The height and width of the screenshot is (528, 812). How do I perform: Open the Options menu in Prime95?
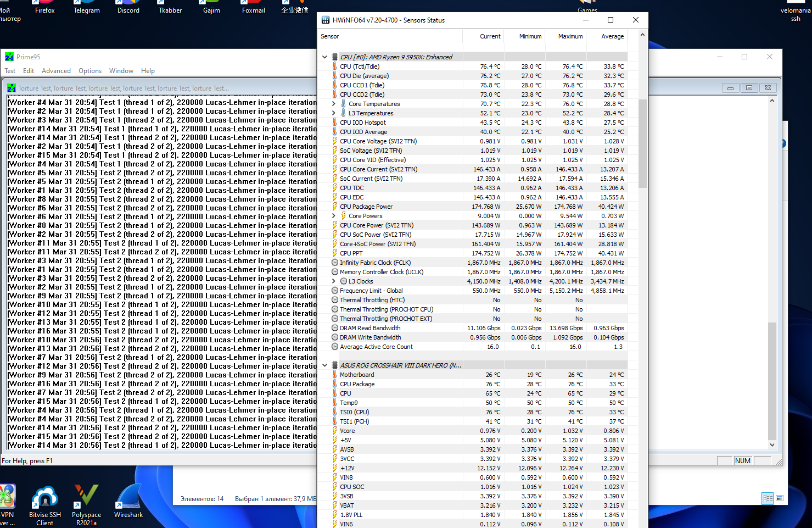click(90, 71)
